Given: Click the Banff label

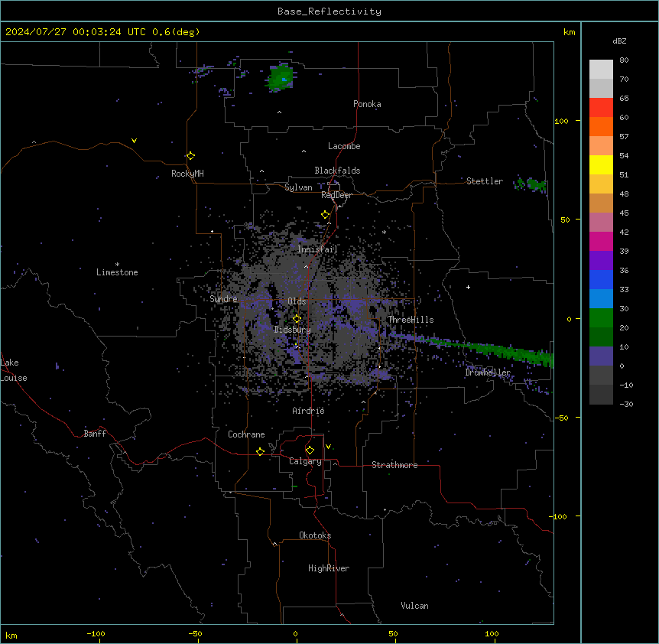Looking at the screenshot, I should [x=95, y=434].
